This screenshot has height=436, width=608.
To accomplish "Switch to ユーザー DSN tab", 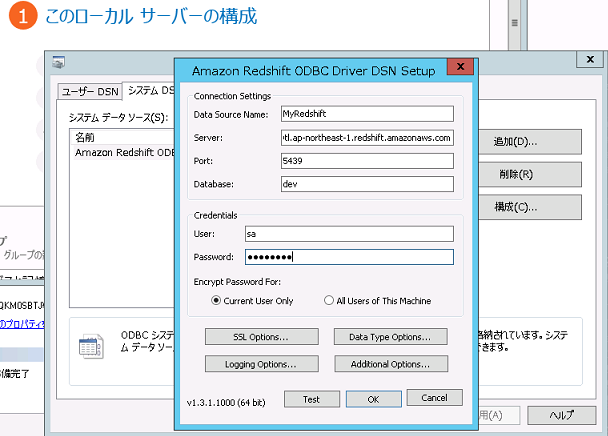I will tap(90, 92).
